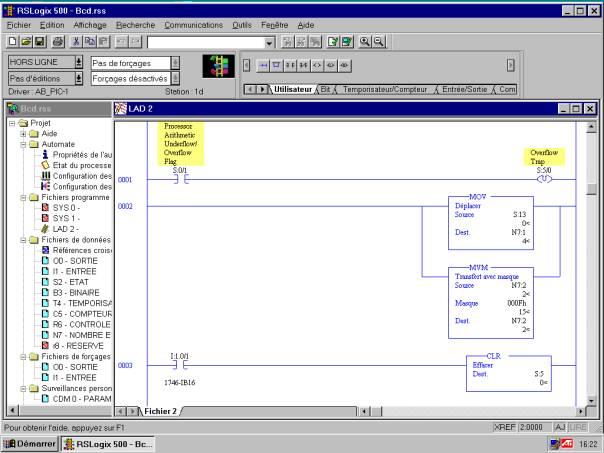Open Propriétés de l'automate info icon item

(77, 155)
